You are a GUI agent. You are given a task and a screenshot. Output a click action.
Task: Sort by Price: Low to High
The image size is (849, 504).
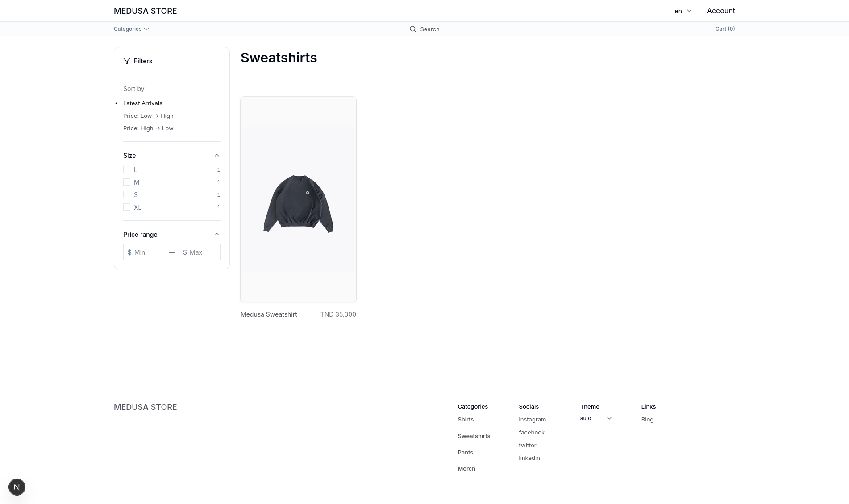click(x=148, y=116)
